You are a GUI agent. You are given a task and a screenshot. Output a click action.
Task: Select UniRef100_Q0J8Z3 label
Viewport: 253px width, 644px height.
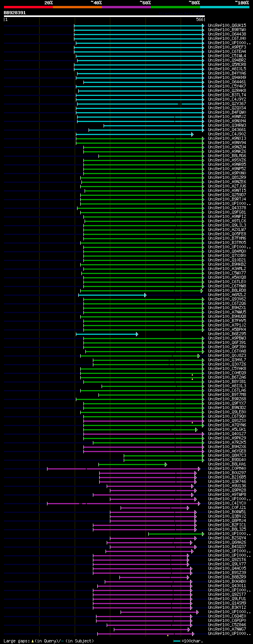[x=227, y=356]
